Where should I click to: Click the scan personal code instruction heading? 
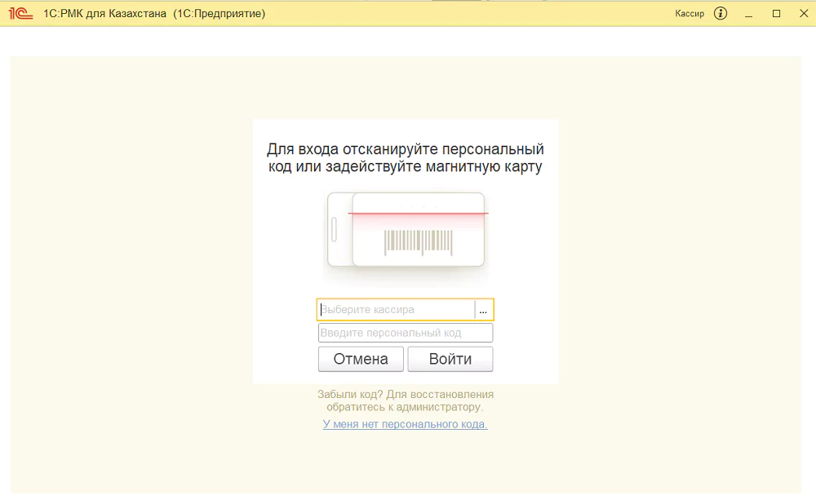(x=406, y=157)
